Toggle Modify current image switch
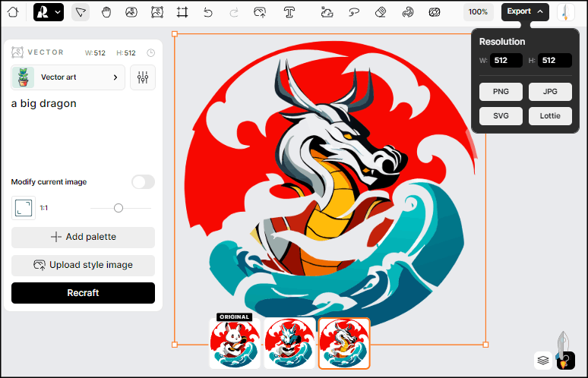Screen dimensions: 588x378 coord(143,182)
